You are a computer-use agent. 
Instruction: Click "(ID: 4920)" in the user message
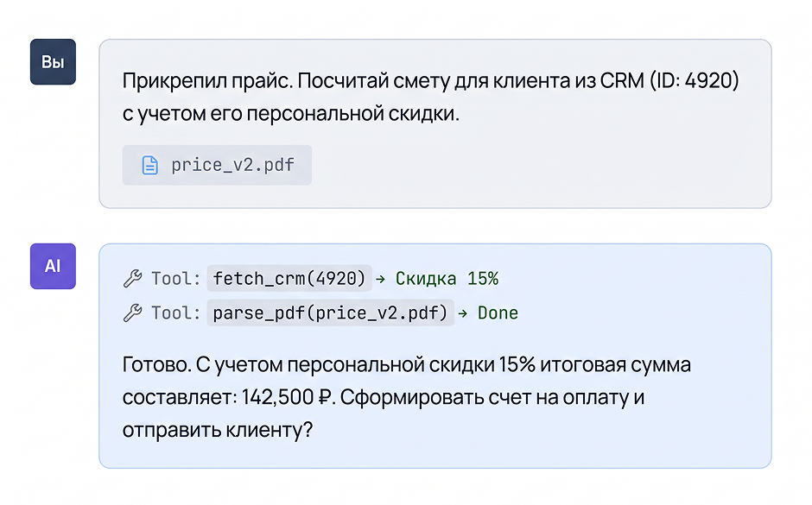point(695,81)
